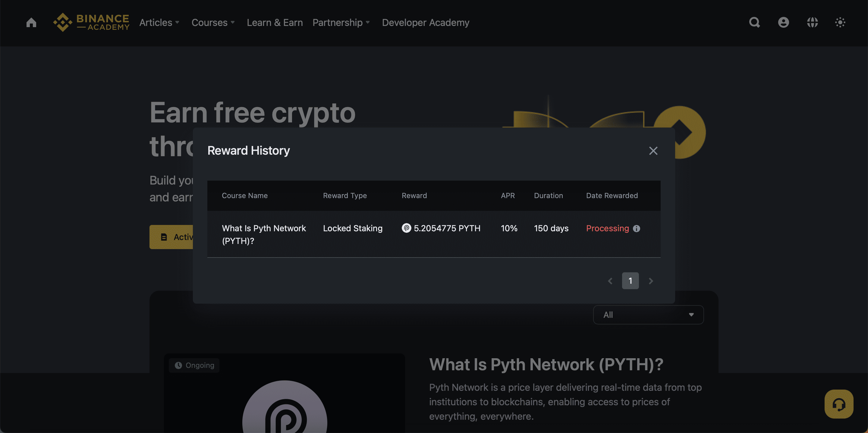Click the PYTH coin icon in Reward
The width and height of the screenshot is (868, 433).
coord(406,228)
